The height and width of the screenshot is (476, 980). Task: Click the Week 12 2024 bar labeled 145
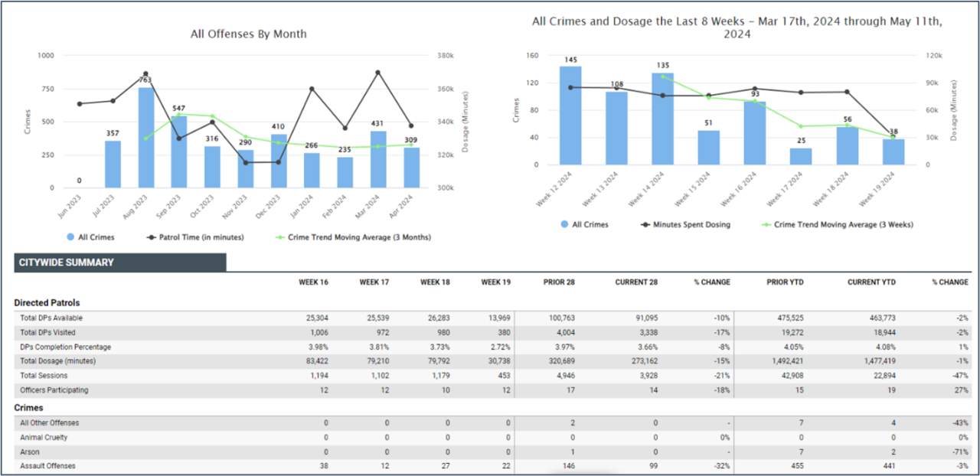570,116
